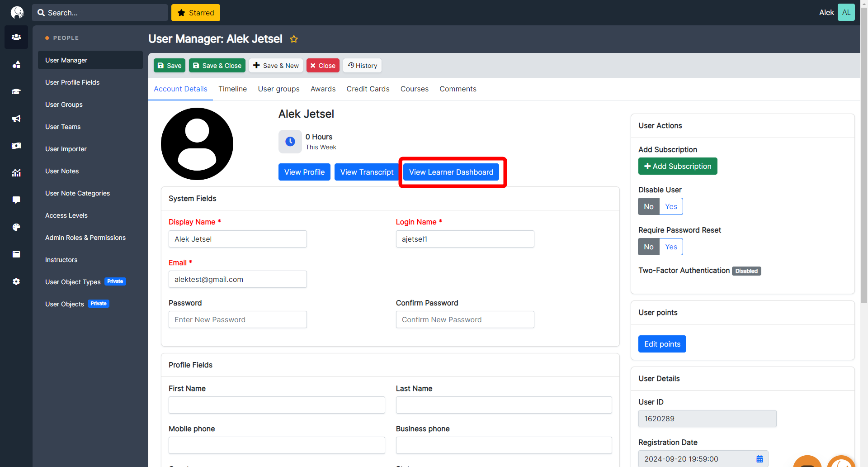
Task: Open User Groups in sidebar menu
Action: click(x=90, y=105)
